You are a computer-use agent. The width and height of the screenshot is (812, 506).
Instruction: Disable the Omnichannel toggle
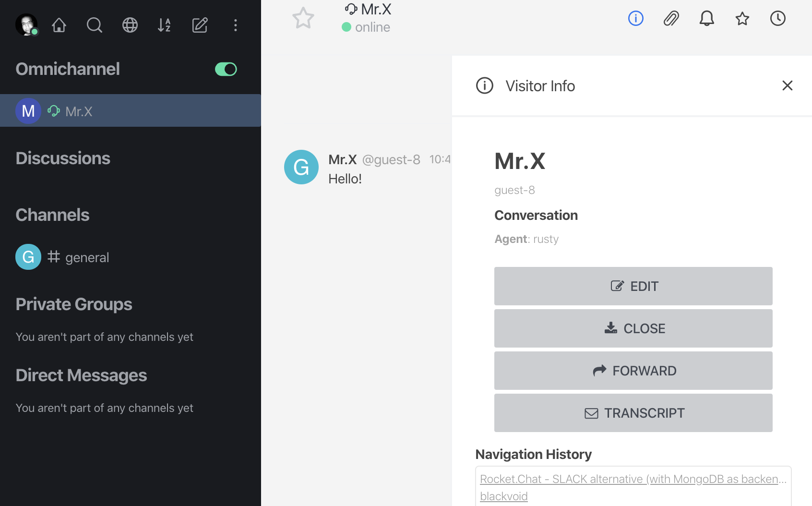226,69
